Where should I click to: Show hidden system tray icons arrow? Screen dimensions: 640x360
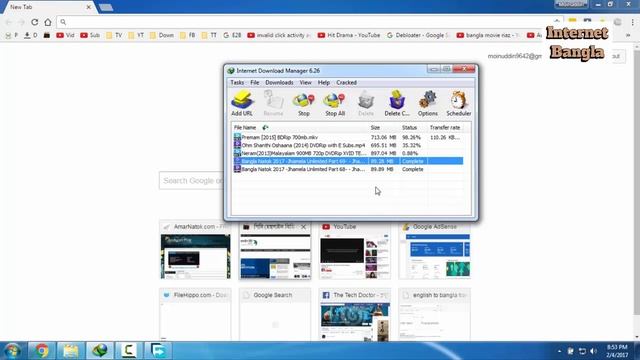tap(559, 351)
